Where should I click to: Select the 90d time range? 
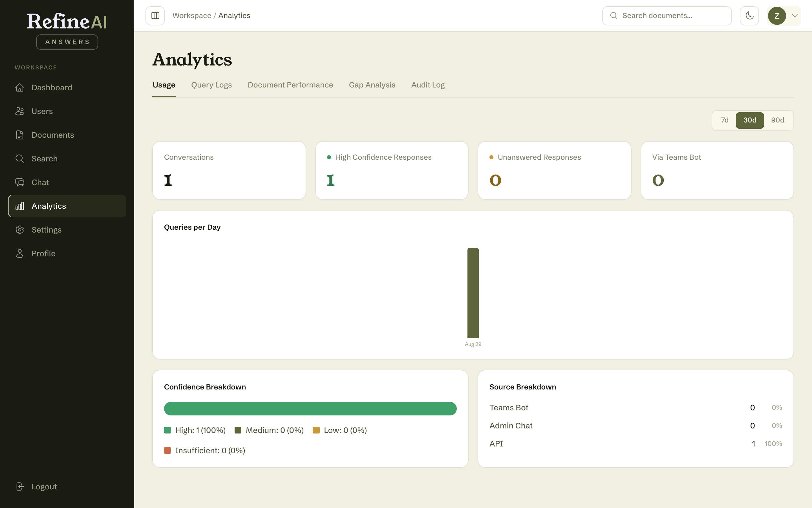[x=777, y=120]
